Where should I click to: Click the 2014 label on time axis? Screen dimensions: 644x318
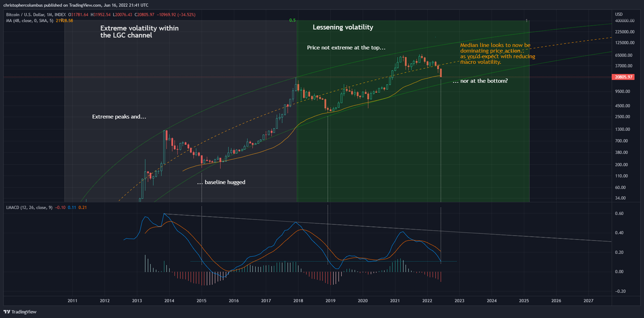click(x=169, y=301)
